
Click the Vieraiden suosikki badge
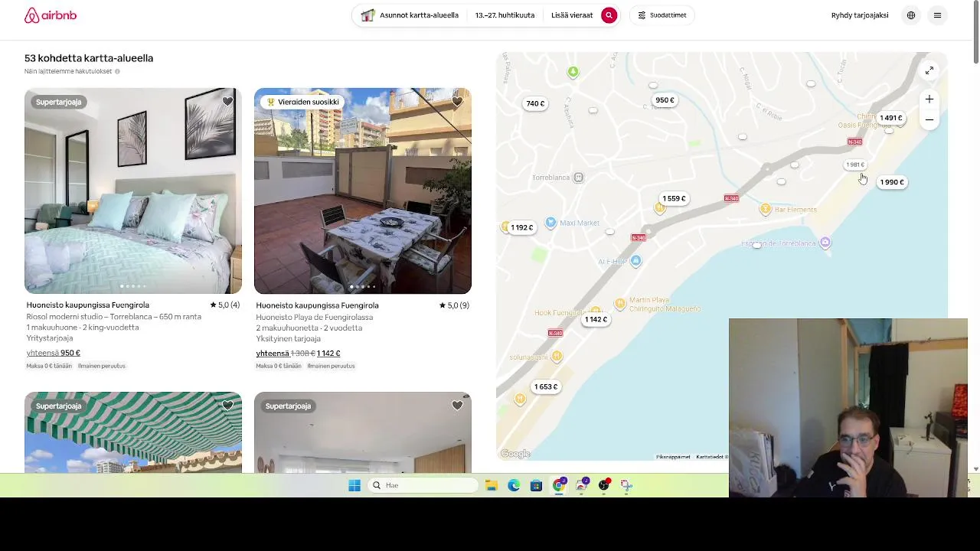[302, 102]
